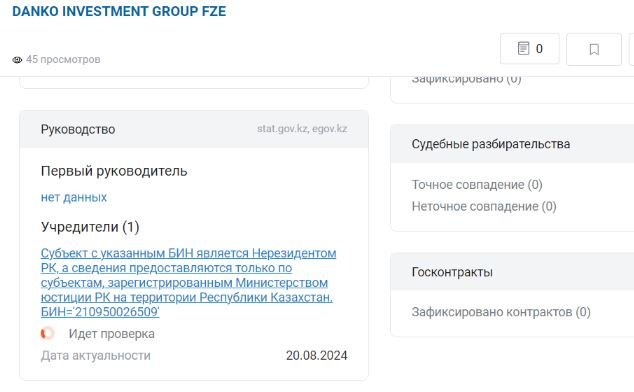Viewport: 634px width, 392px height.
Task: Click 'Зафиксировано контрактов (0)' text
Action: (x=501, y=312)
